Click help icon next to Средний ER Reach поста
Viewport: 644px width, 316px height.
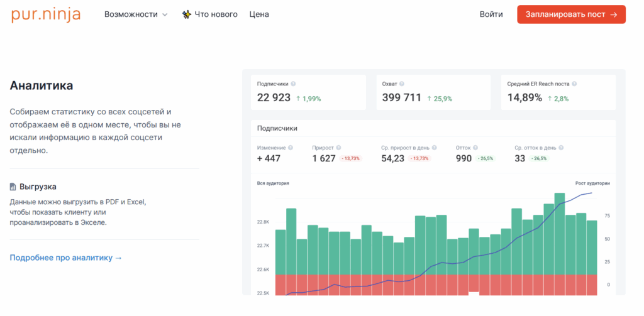tap(574, 84)
